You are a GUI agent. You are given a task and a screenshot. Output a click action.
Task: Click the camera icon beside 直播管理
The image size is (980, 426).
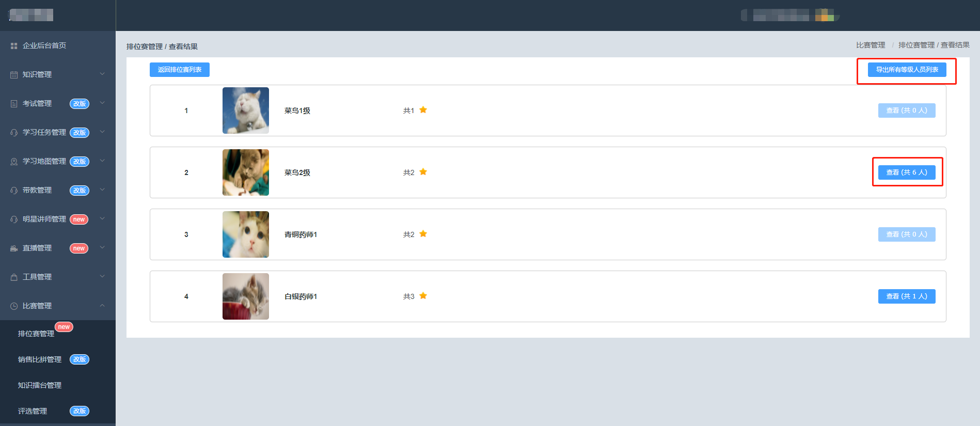(x=14, y=248)
